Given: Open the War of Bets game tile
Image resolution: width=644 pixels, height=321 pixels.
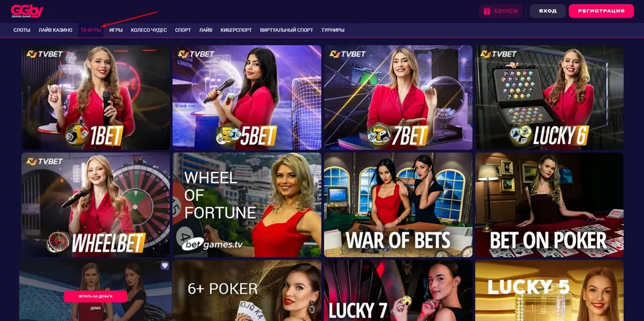Looking at the screenshot, I should click(x=398, y=205).
